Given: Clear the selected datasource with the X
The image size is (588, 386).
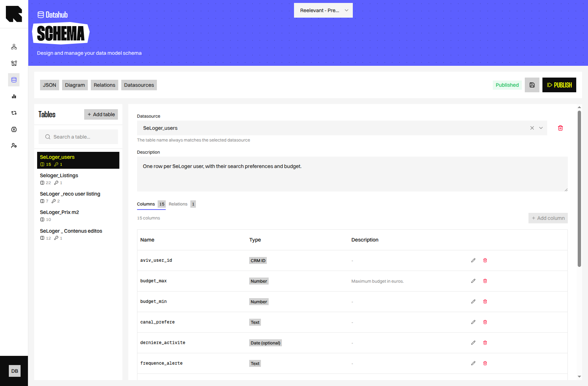Looking at the screenshot, I should coord(532,128).
